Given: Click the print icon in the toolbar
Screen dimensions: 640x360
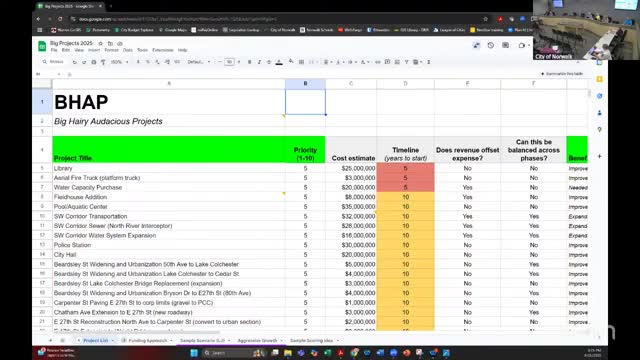Looking at the screenshot, I should coord(93,62).
